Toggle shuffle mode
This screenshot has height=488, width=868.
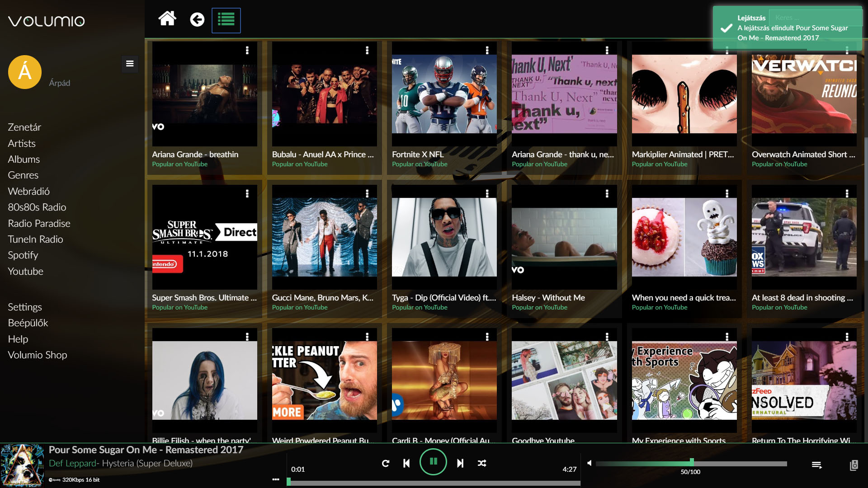[482, 463]
